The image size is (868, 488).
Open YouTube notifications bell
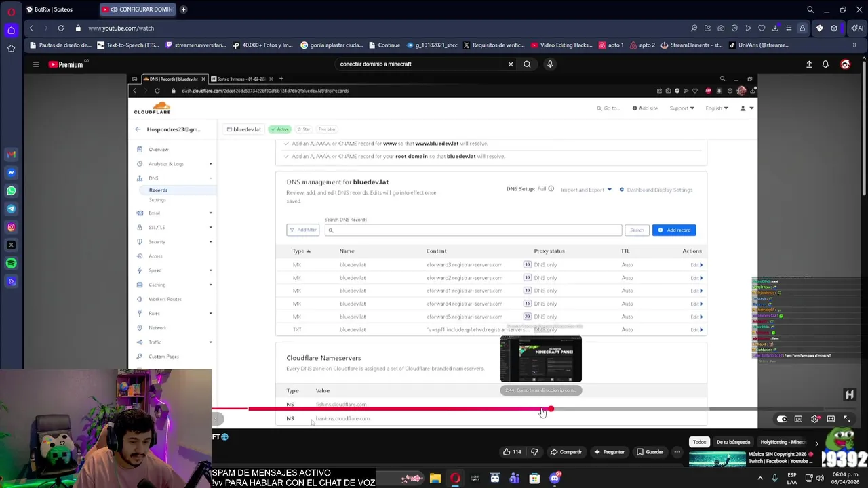[825, 64]
